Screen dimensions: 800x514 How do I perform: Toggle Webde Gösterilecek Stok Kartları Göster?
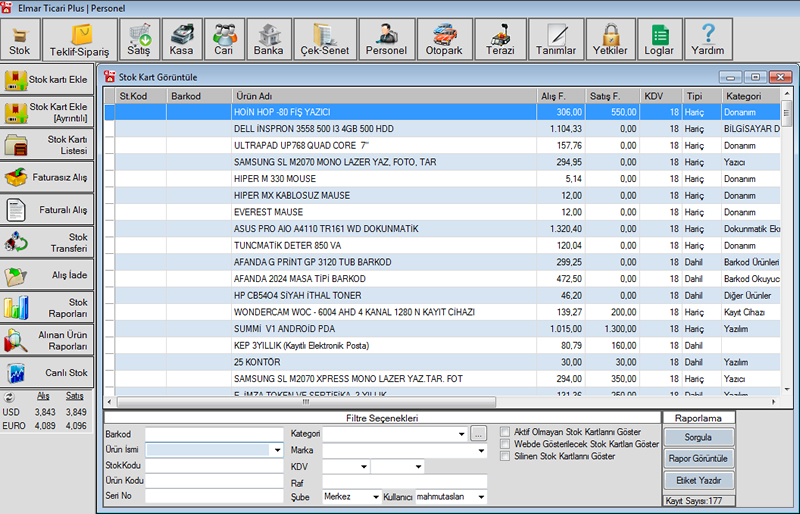(x=506, y=444)
